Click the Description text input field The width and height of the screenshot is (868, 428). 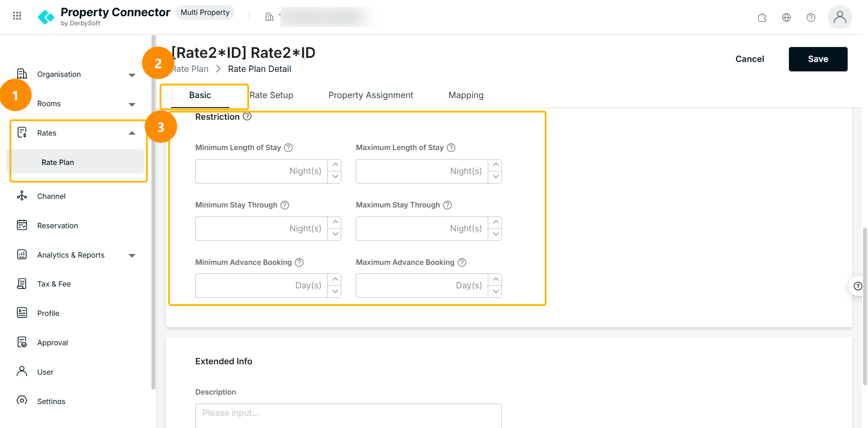click(349, 416)
